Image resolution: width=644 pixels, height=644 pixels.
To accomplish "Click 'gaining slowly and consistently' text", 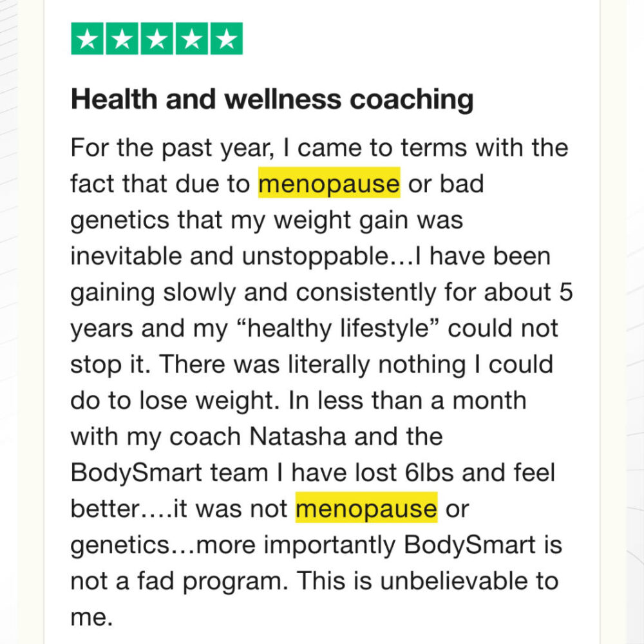I will (x=254, y=293).
